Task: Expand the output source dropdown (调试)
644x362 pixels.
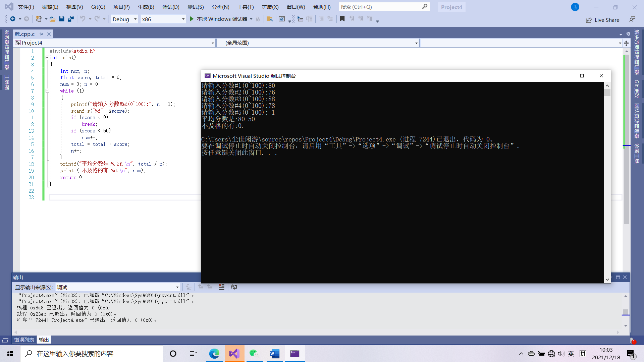Action: point(177,287)
